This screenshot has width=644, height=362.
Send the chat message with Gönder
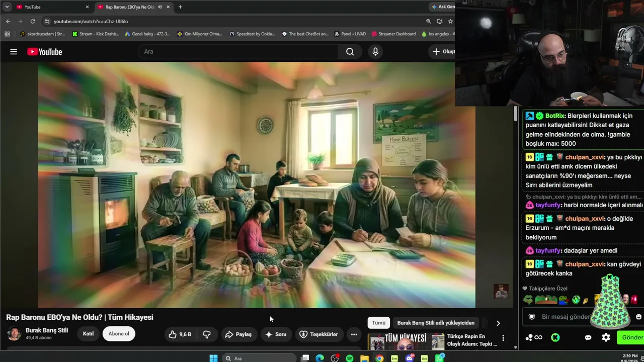[631, 338]
